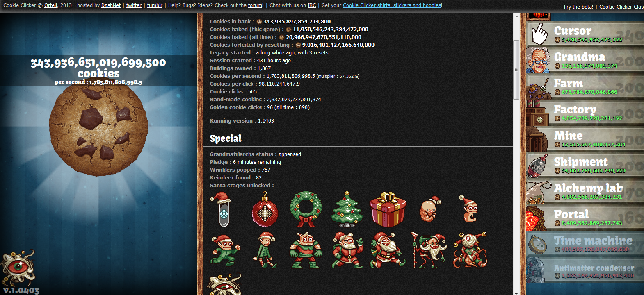Open the Cookie Clicker shirts merchandise link
The image size is (644, 295).
point(392,5)
